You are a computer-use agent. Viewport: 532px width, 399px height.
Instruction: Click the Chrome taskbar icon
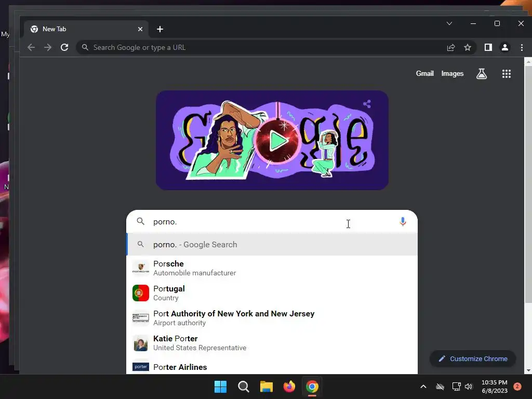click(x=312, y=387)
